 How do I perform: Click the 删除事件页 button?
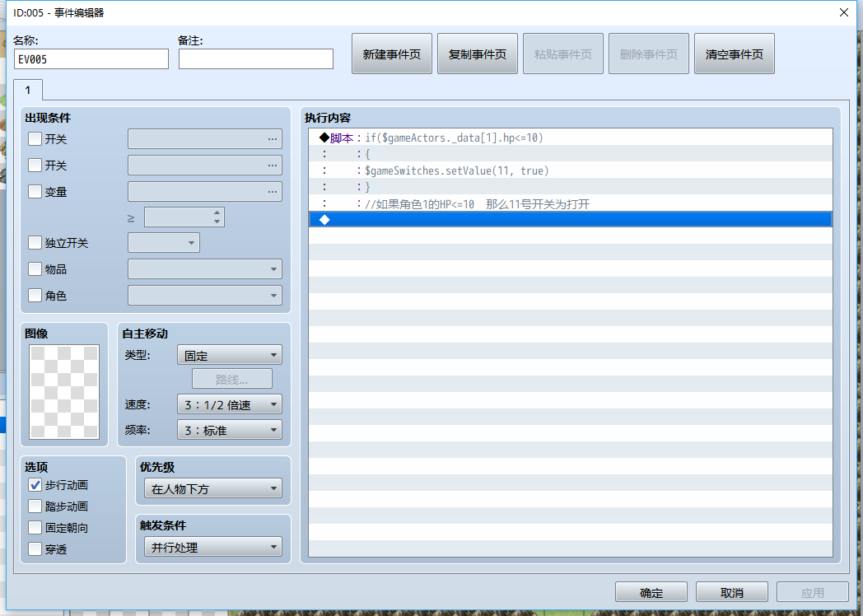pos(648,54)
